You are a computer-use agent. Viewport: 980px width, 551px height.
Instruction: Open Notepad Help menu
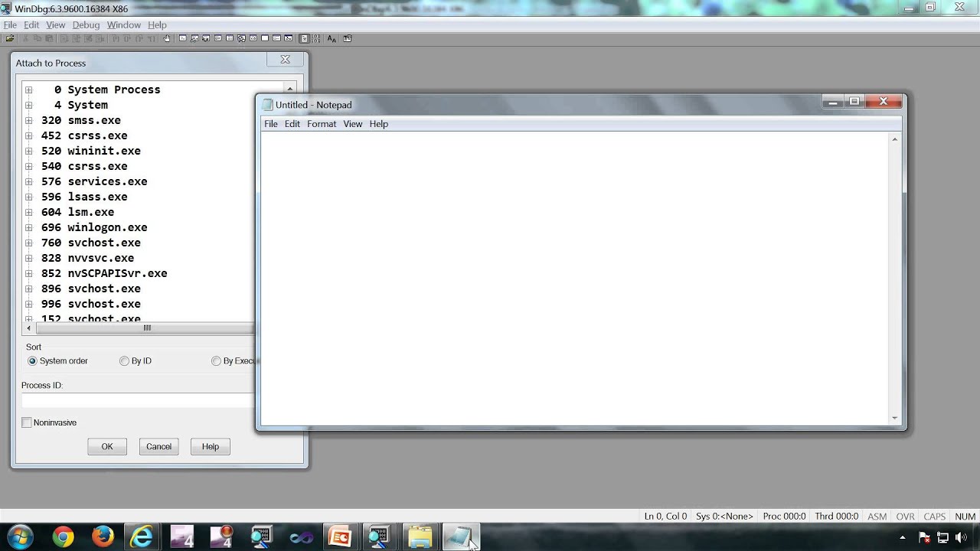click(379, 124)
